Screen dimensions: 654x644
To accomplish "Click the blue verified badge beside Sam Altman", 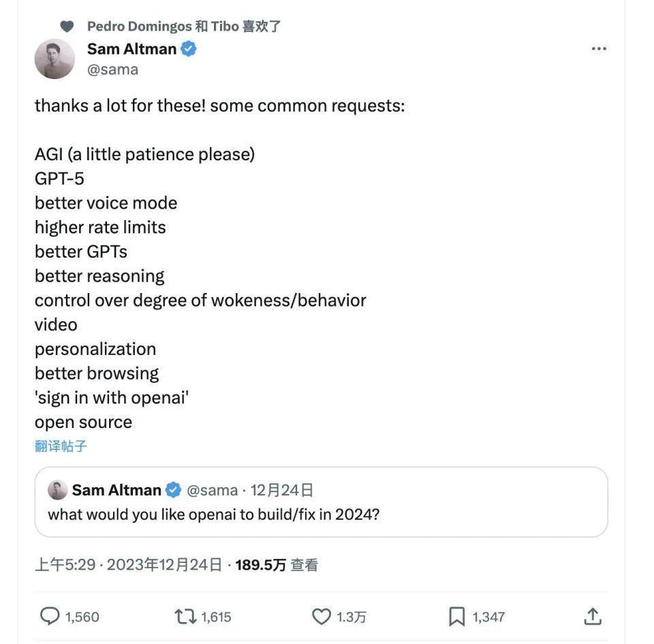I will point(189,49).
